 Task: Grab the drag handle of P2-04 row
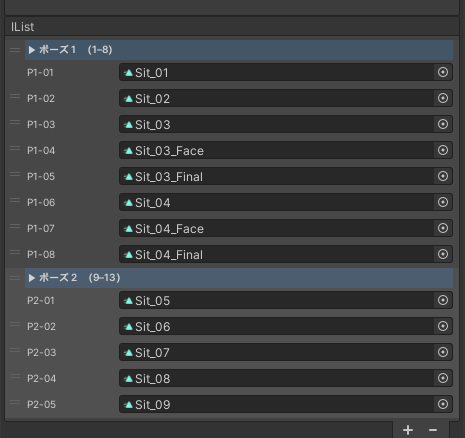point(15,376)
